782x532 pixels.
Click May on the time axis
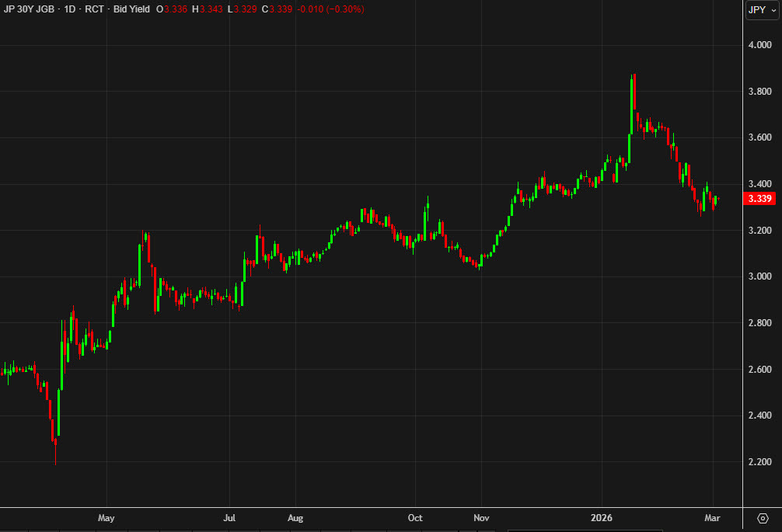(107, 518)
